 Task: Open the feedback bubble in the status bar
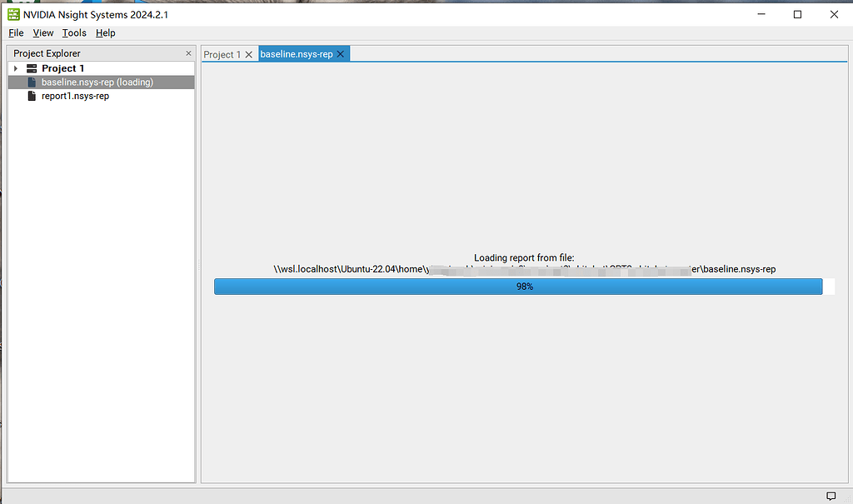point(831,496)
